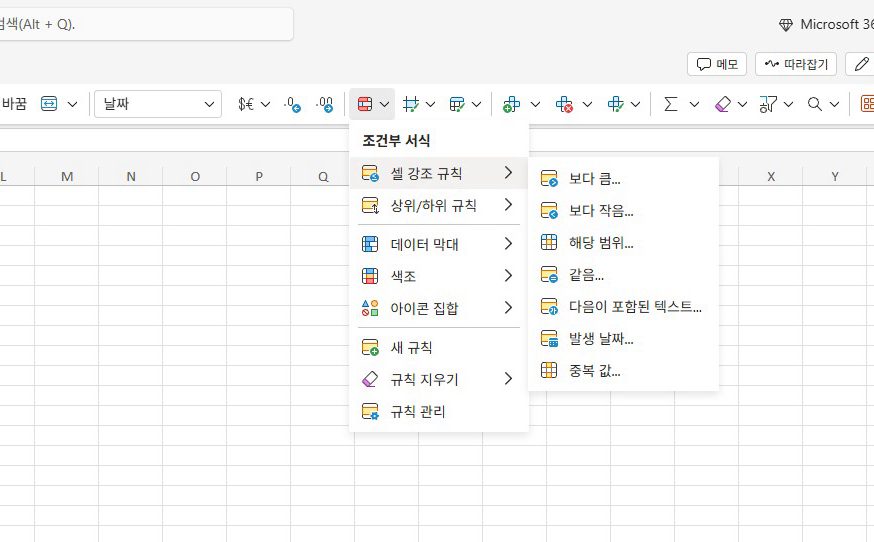Viewport: 874px width, 542px height.
Task: Click the accounting currency format icon
Action: pos(246,104)
